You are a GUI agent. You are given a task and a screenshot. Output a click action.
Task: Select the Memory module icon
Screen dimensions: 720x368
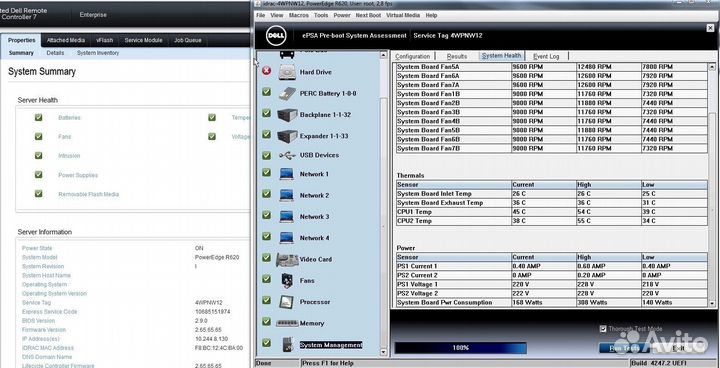(x=287, y=323)
